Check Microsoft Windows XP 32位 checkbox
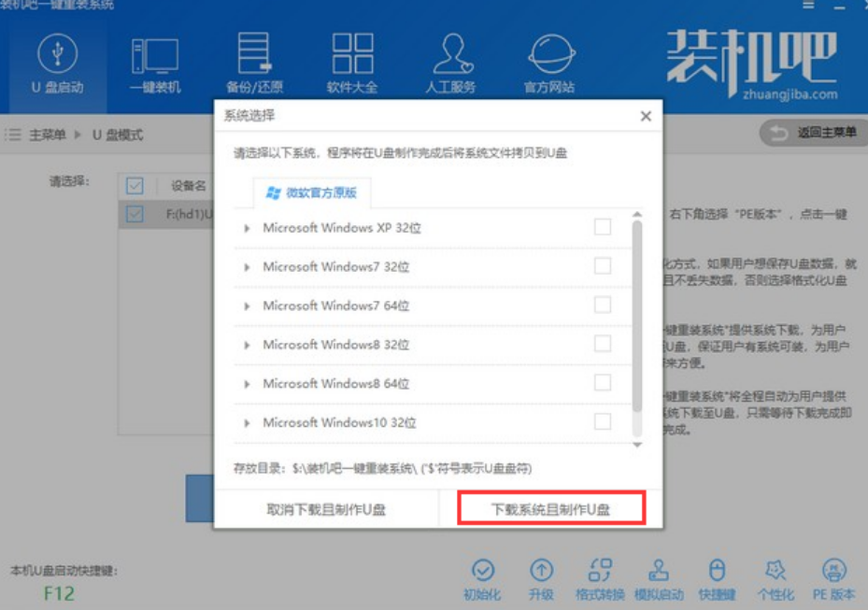 (x=603, y=227)
